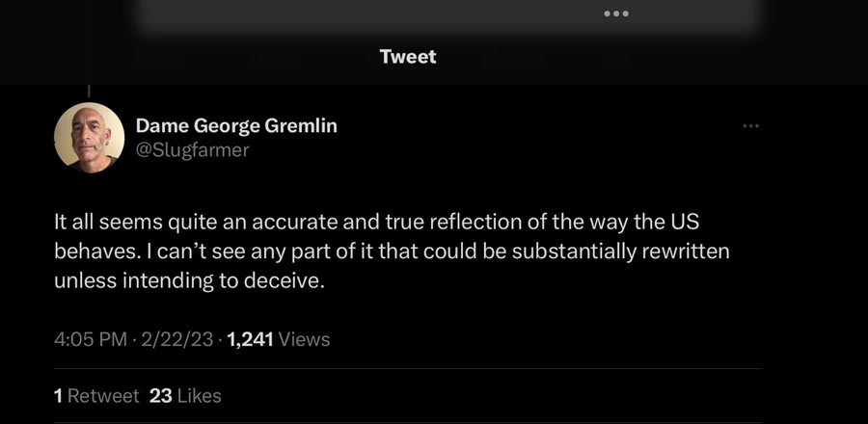Click the word Retweet in the stats
This screenshot has width=868, height=424.
[103, 396]
